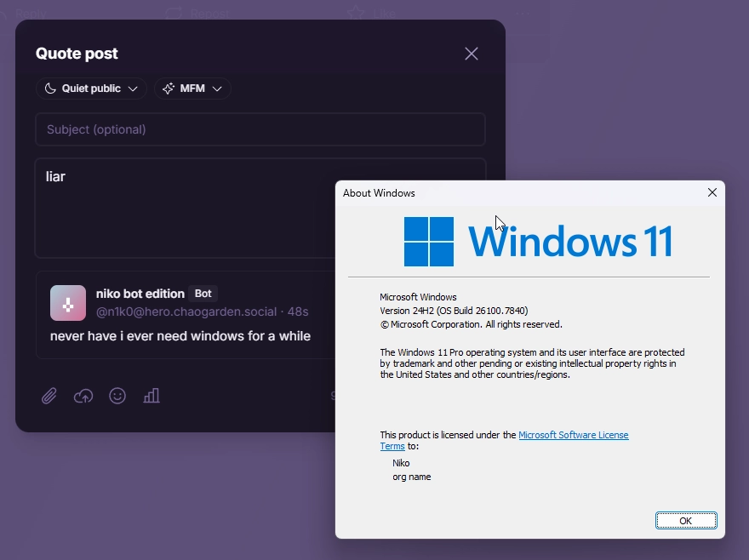Click the moon icon on the visibility selector

click(51, 89)
